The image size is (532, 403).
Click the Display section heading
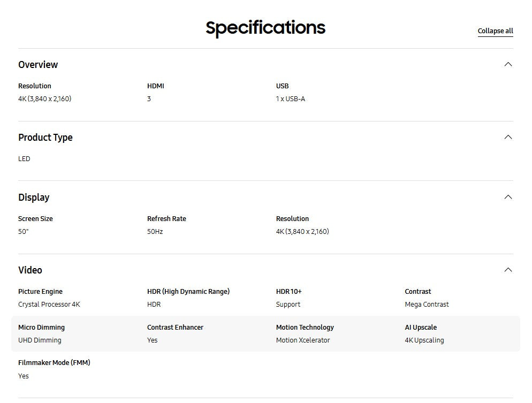pos(34,197)
